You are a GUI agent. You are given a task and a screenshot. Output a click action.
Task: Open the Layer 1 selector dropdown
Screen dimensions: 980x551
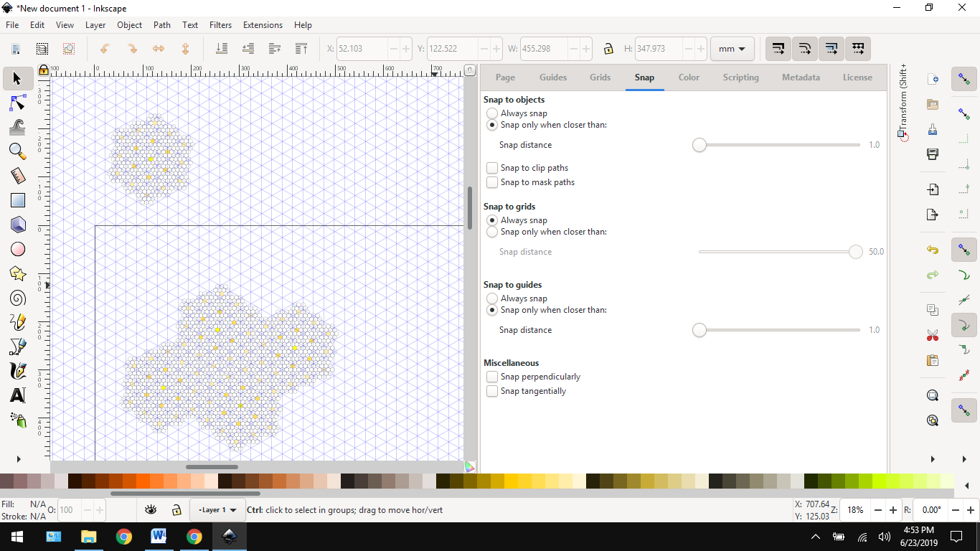coord(217,510)
